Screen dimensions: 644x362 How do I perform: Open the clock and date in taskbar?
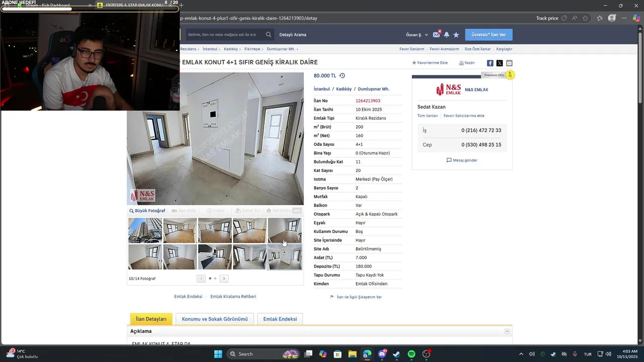click(x=627, y=354)
